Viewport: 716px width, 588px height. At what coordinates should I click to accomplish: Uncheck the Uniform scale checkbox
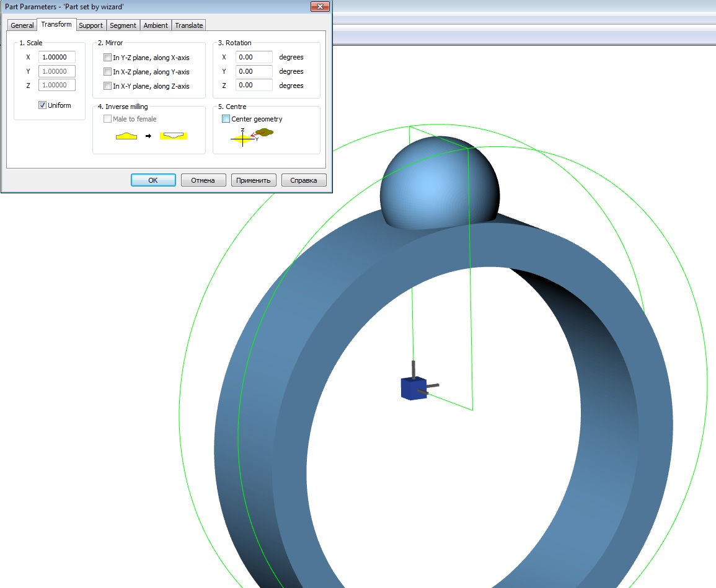43,105
